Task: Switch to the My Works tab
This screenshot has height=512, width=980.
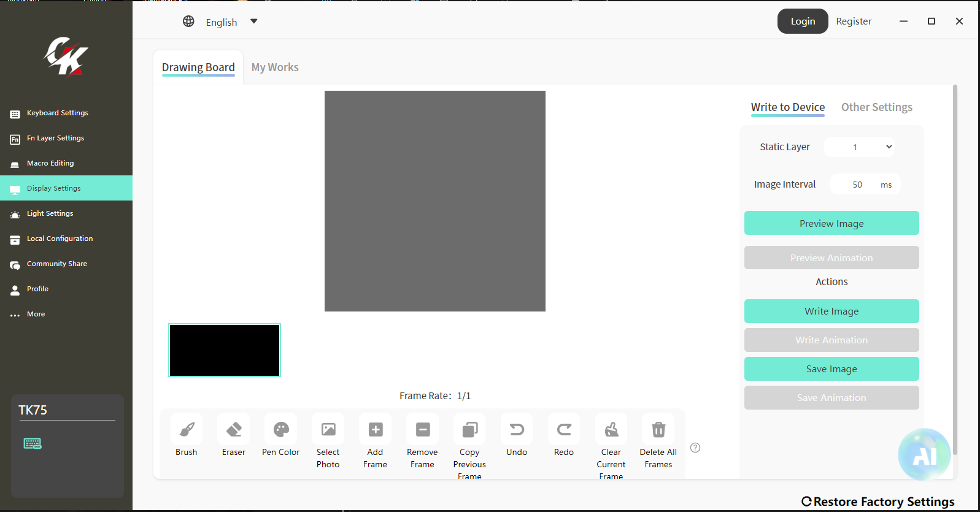Action: coord(275,67)
